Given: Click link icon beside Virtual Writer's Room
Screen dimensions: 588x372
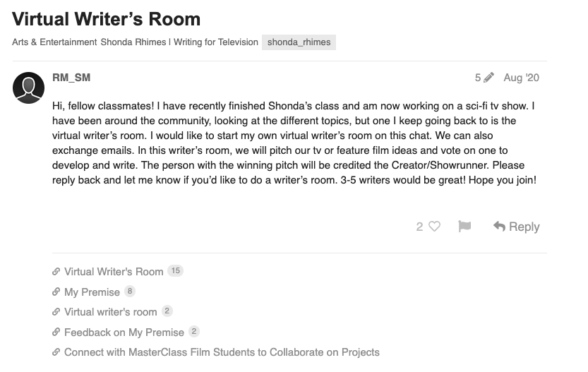Looking at the screenshot, I should tap(56, 272).
